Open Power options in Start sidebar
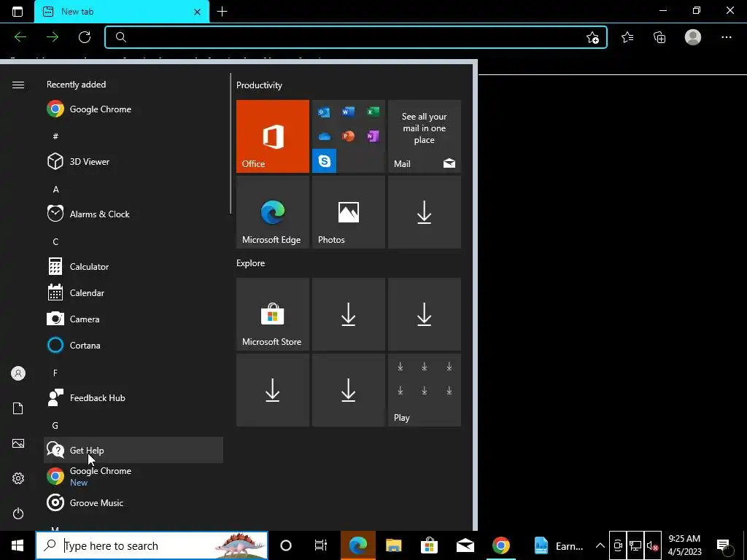The width and height of the screenshot is (747, 560). [x=18, y=513]
